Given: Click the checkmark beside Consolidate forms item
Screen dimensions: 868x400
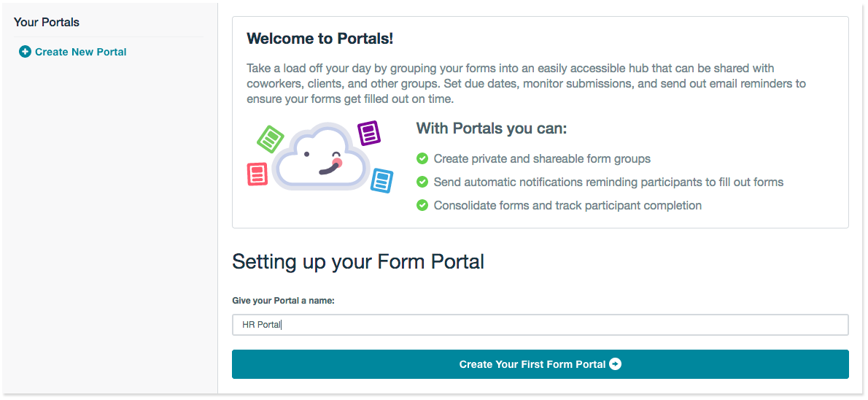Looking at the screenshot, I should click(422, 205).
